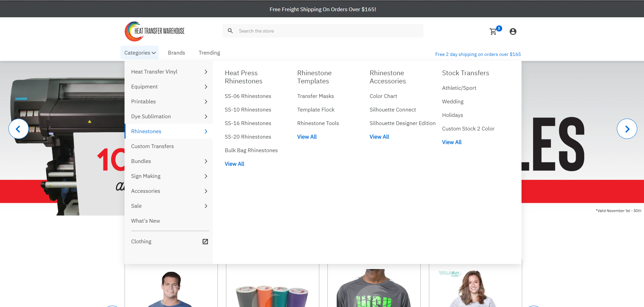Select Custom Transfers category
The image size is (644, 307).
152,146
